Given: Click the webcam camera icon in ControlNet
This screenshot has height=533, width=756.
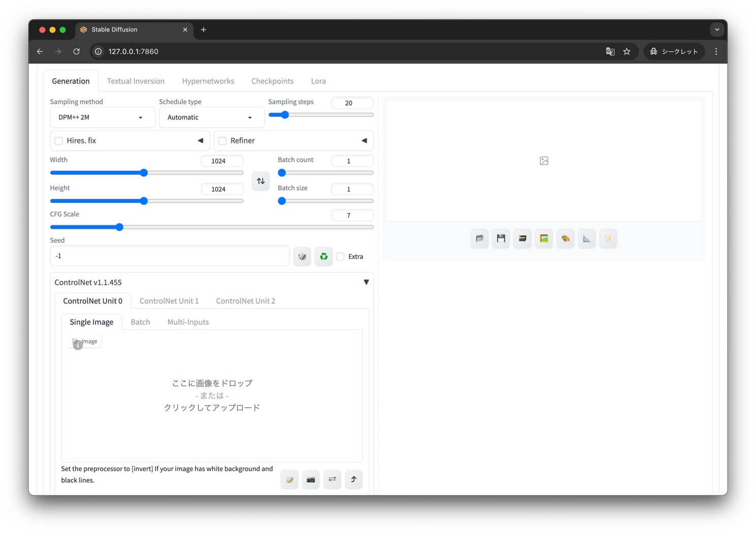Looking at the screenshot, I should pos(311,479).
